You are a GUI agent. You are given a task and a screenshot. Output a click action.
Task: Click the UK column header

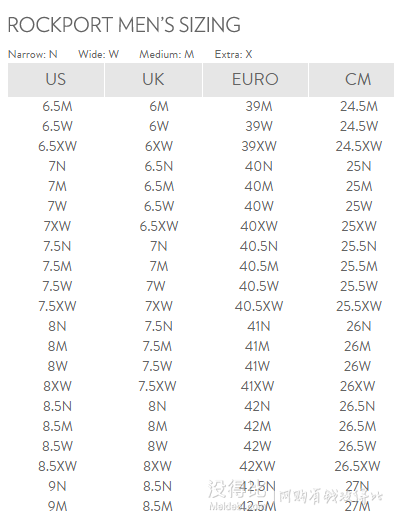(153, 80)
